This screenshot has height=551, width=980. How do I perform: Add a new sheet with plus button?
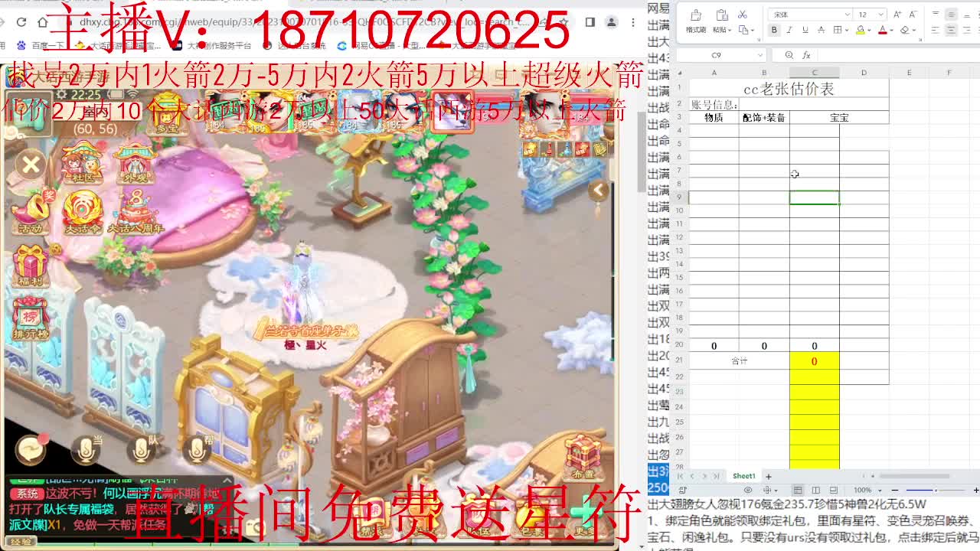click(x=768, y=476)
